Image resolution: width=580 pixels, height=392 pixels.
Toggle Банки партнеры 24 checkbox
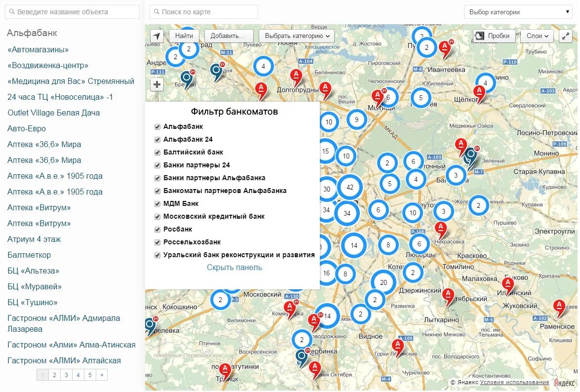point(157,165)
